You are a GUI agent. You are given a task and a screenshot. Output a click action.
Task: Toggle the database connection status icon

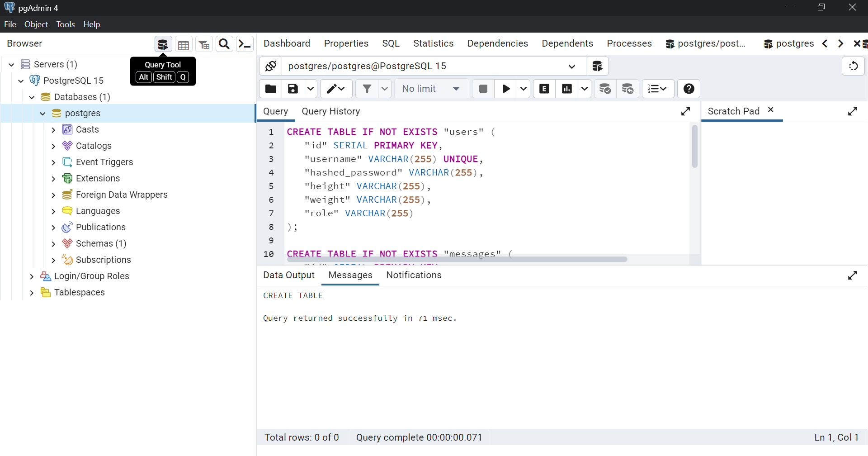pos(271,66)
